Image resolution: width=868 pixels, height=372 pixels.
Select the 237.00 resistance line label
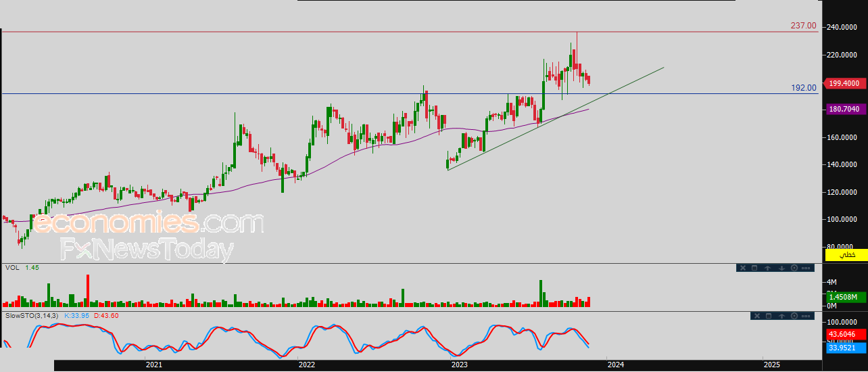point(804,26)
